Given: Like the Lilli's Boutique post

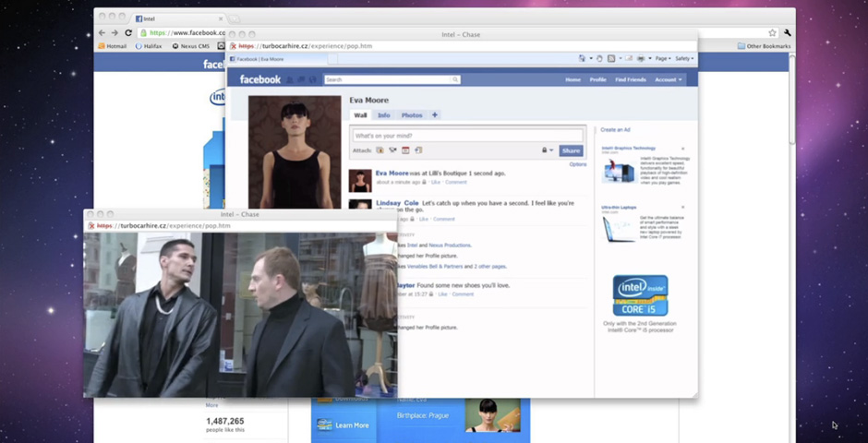Looking at the screenshot, I should tap(436, 182).
